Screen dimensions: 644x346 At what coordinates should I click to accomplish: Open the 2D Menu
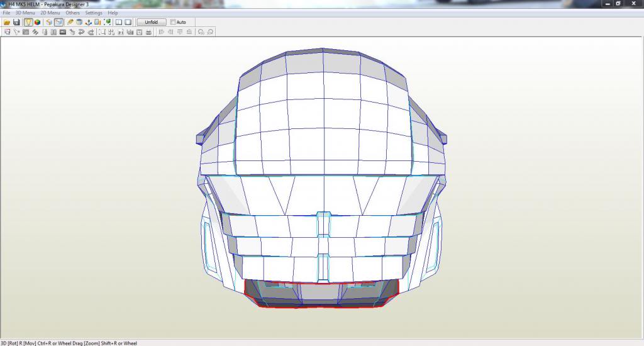pyautogui.click(x=50, y=13)
